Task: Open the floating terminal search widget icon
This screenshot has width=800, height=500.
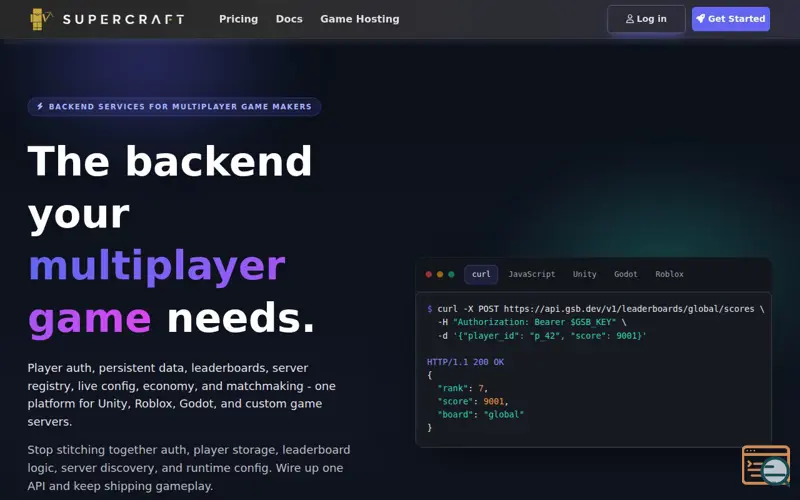Action: tap(766, 465)
